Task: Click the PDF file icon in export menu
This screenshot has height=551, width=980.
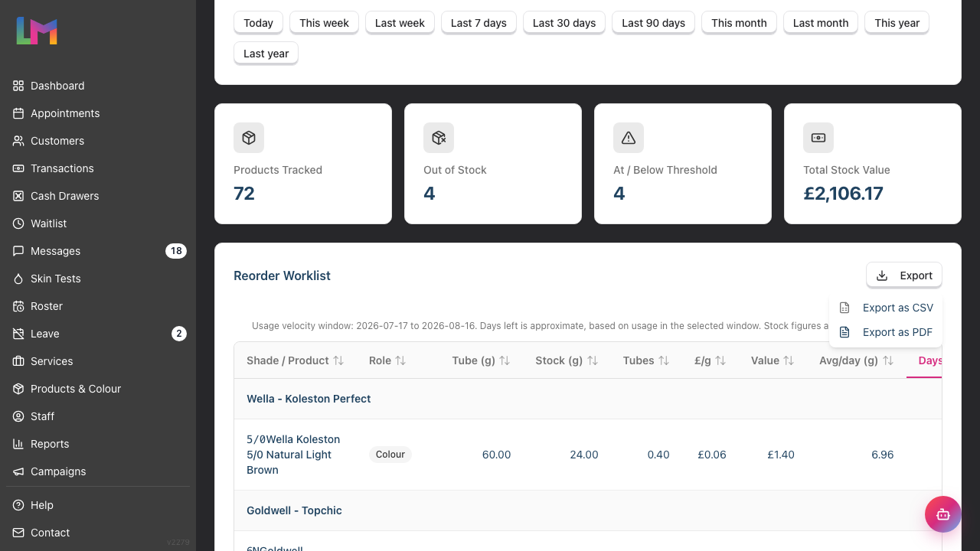Action: coord(844,332)
